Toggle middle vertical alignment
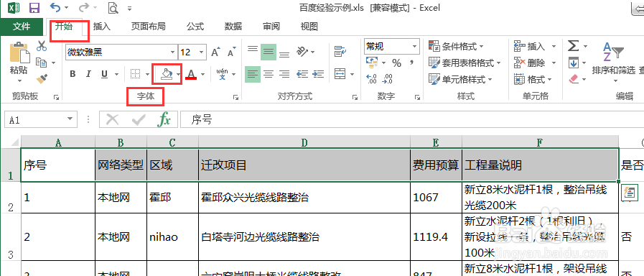The width and height of the screenshot is (644, 276). tap(269, 52)
